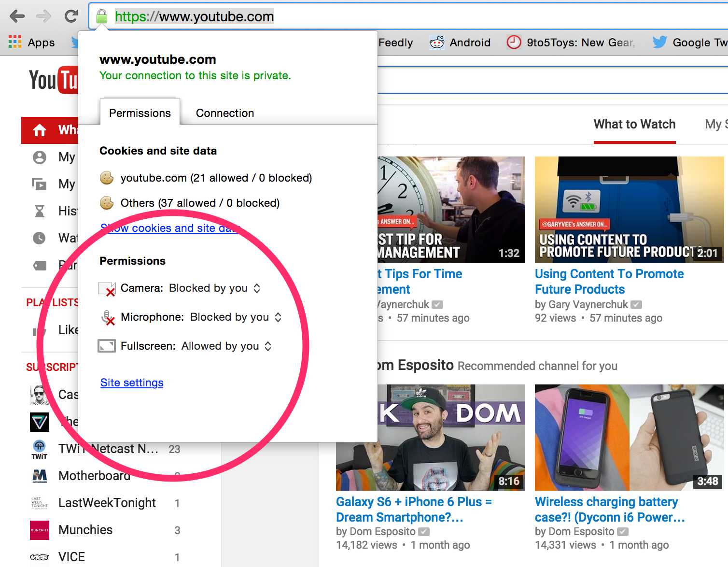Change the Fullscreen permission dropdown
728x567 pixels.
click(268, 346)
